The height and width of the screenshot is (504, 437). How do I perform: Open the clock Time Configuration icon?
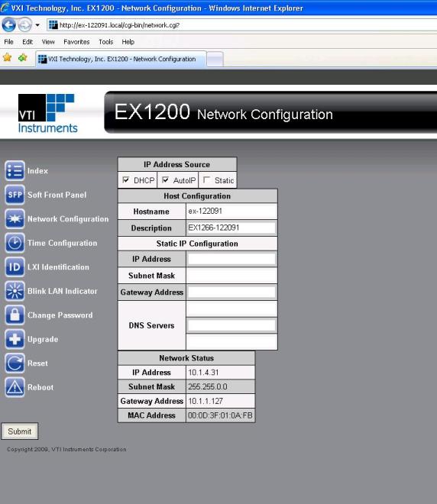tap(15, 243)
